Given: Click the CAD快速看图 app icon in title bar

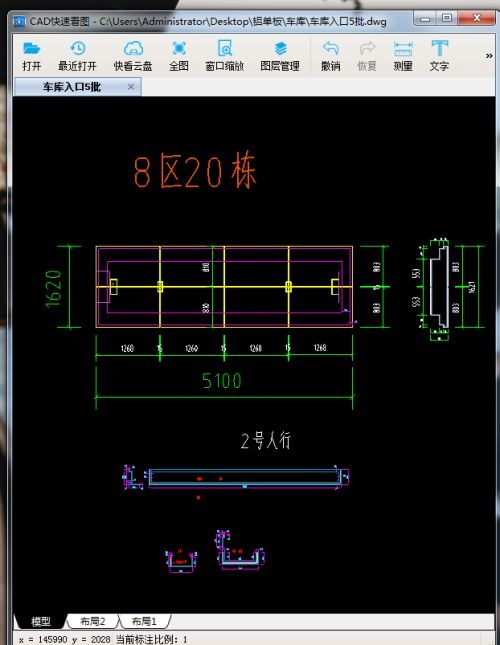Looking at the screenshot, I should 19,21.
